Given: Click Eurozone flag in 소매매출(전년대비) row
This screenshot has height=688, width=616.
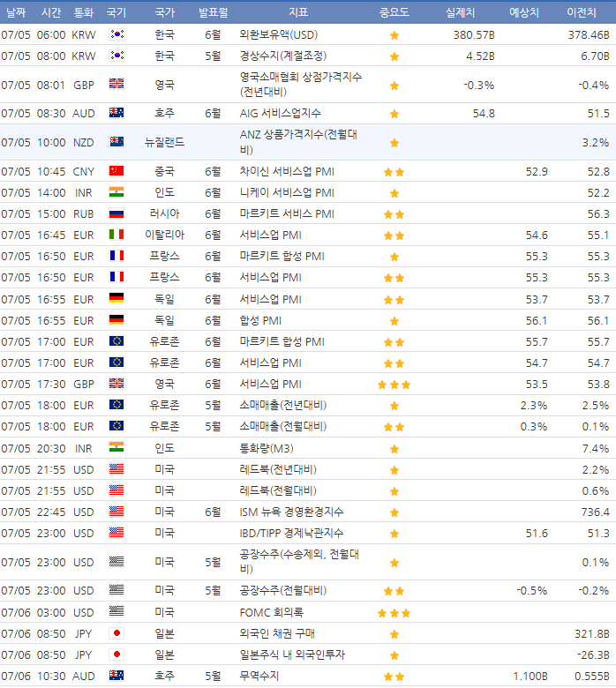Looking at the screenshot, I should point(116,405).
